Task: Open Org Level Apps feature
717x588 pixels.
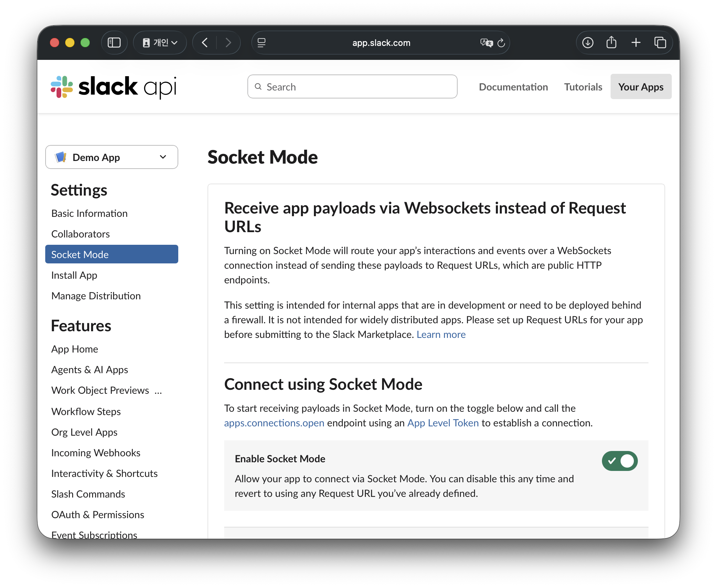Action: tap(84, 432)
